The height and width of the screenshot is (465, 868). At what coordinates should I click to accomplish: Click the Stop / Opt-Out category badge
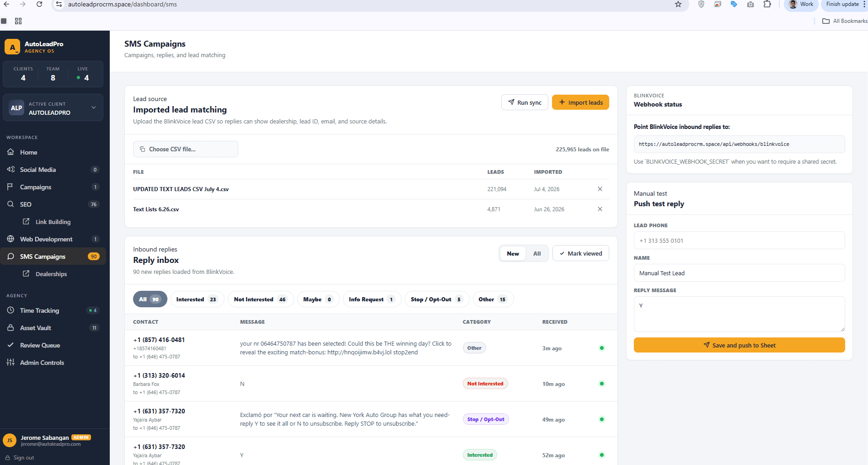[x=486, y=419]
